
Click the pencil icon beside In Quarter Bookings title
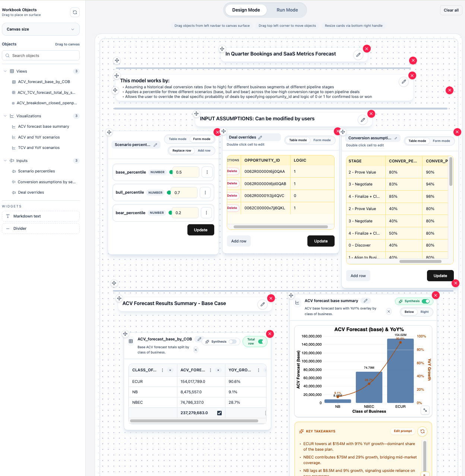coord(358,55)
